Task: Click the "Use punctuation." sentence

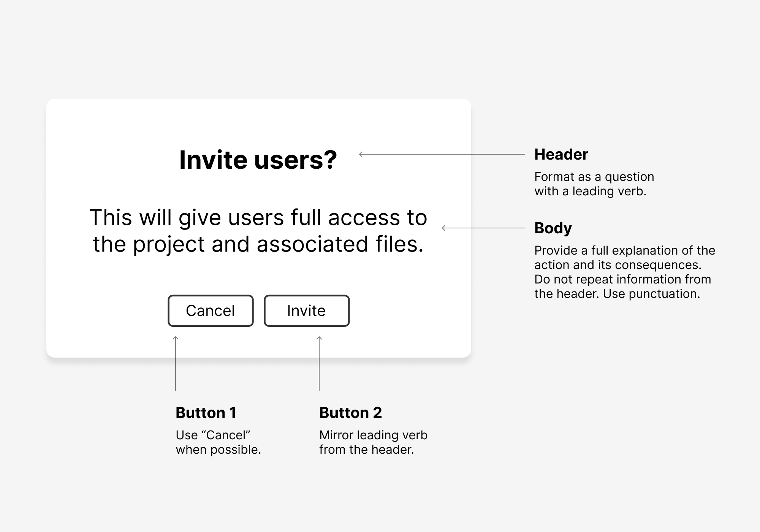Action: coord(651,294)
